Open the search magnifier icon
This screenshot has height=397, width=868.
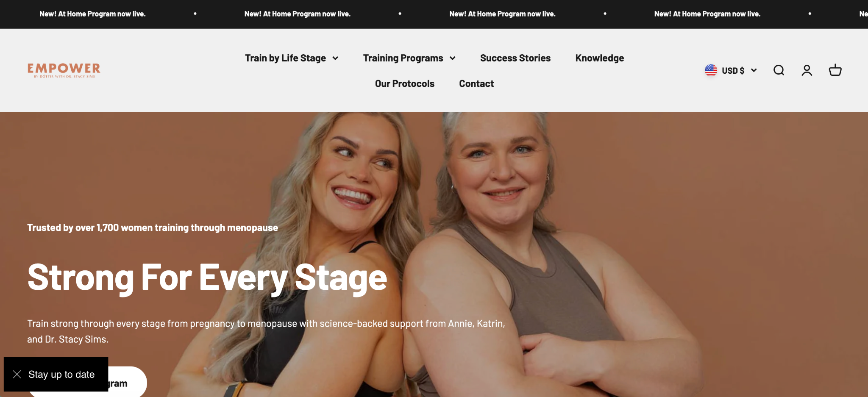[x=779, y=70]
